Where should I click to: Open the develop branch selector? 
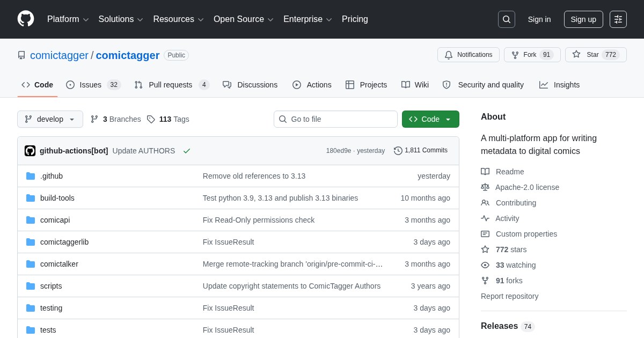tap(50, 119)
